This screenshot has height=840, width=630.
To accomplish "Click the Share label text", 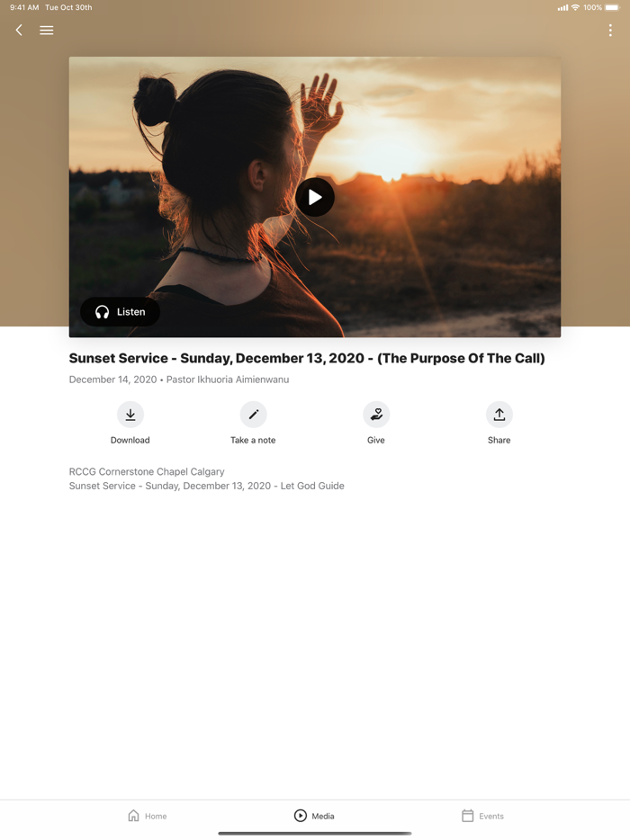I will pyautogui.click(x=499, y=440).
